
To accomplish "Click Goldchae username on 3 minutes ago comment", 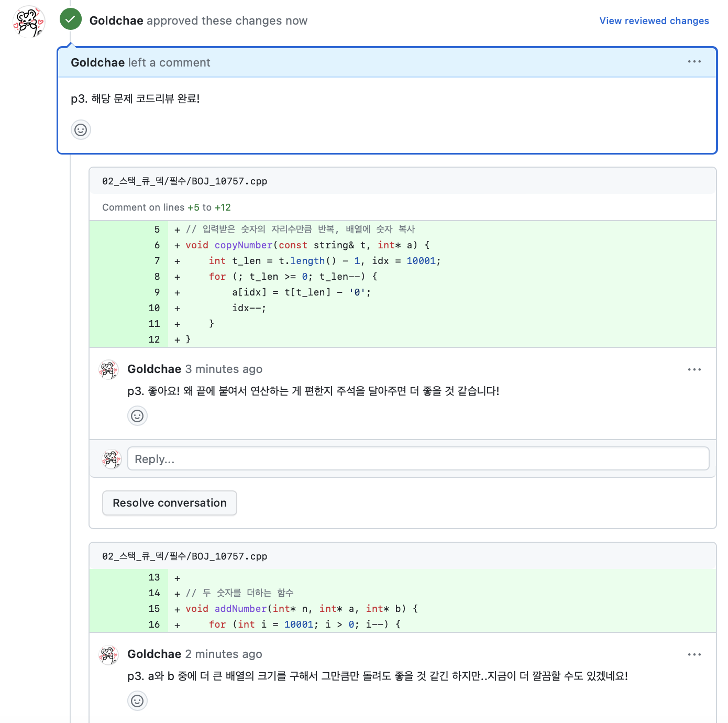I will [154, 369].
